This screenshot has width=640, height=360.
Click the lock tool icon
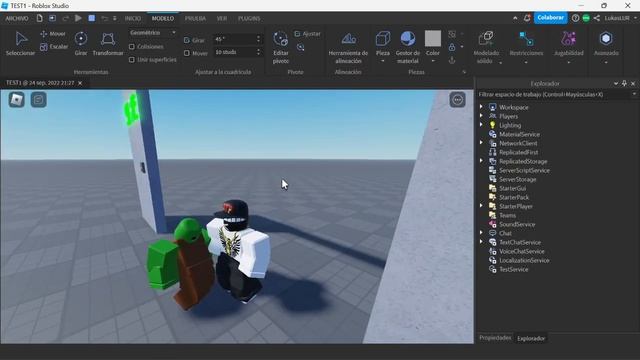pos(452,47)
